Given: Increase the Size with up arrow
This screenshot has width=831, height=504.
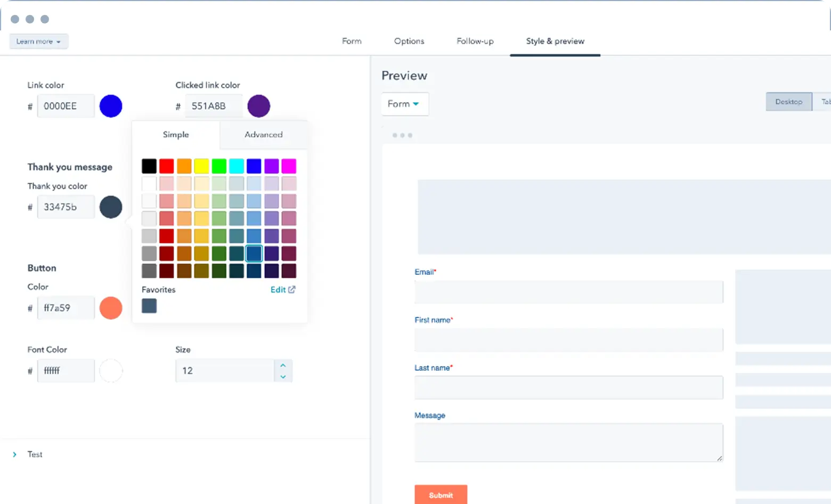Looking at the screenshot, I should click(x=283, y=365).
